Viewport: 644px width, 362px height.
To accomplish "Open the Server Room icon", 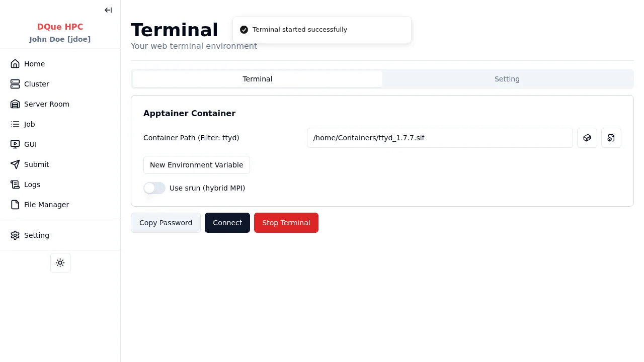I will [x=15, y=104].
